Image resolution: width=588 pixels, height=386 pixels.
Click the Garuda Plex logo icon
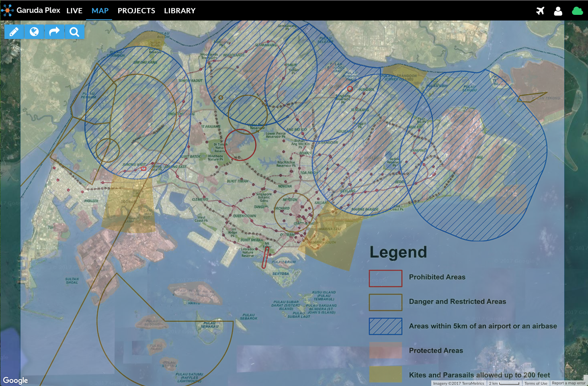pos(7,10)
